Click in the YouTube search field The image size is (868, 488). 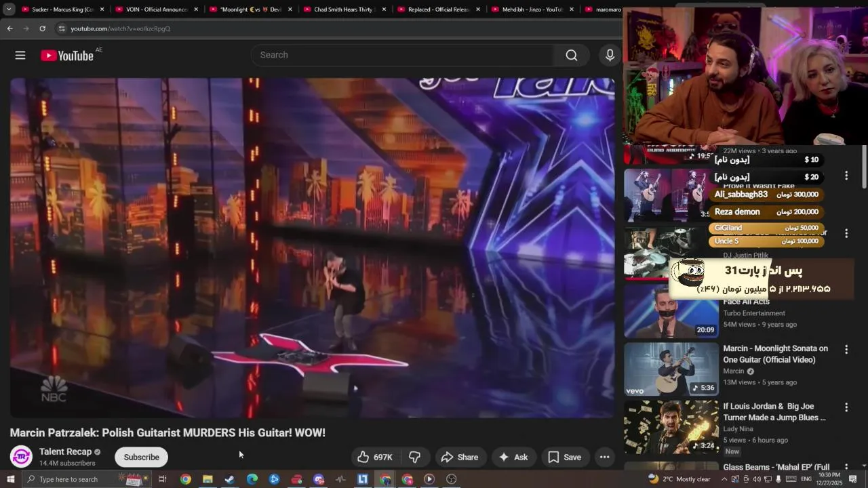pyautogui.click(x=402, y=55)
